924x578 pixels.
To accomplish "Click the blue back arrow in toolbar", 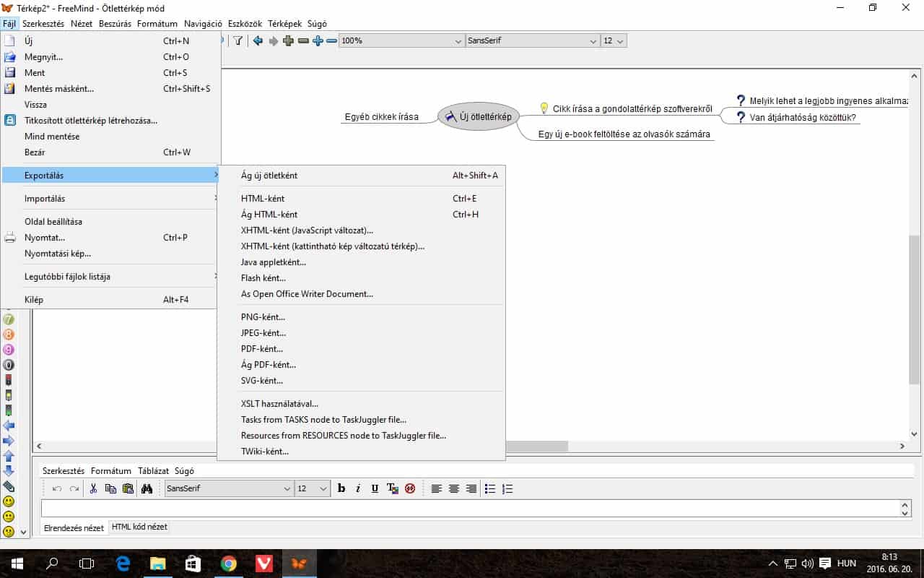I will pos(258,41).
